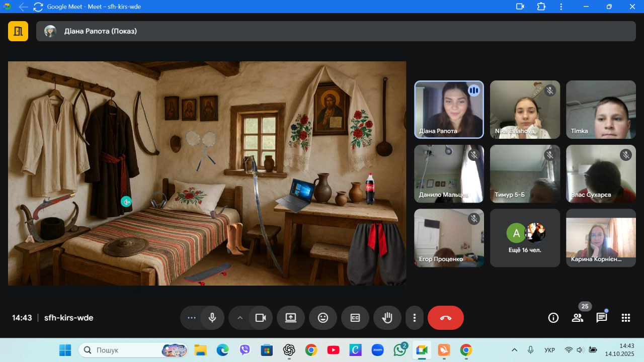Open the chat panel
The image size is (644, 362).
coord(601,318)
